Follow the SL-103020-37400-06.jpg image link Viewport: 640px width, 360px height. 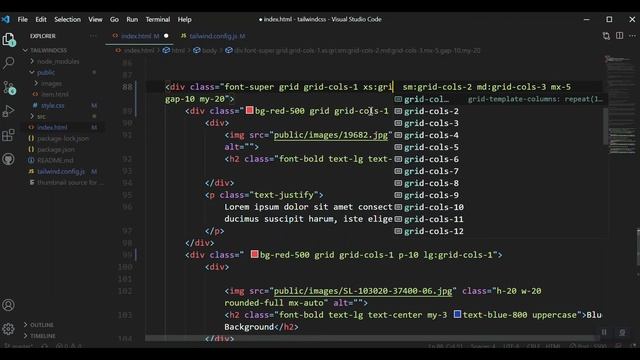[x=363, y=291]
